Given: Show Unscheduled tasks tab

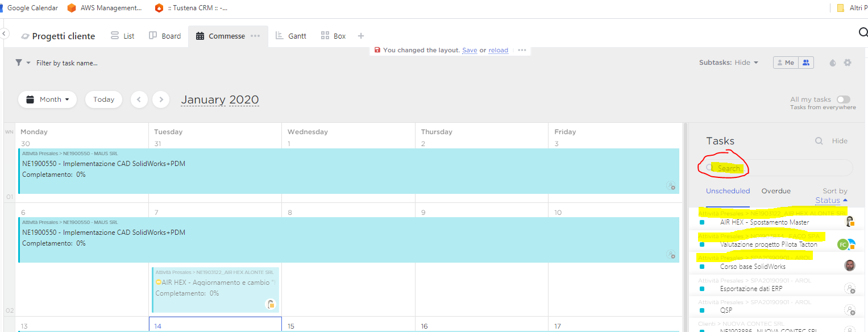Looking at the screenshot, I should [x=728, y=191].
